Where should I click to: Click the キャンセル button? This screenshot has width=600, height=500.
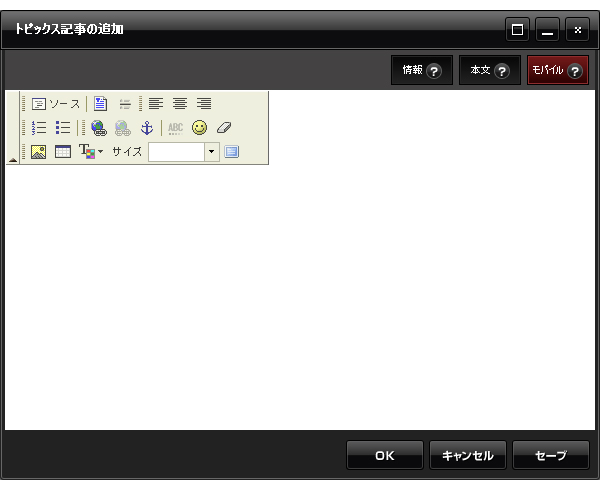pyautogui.click(x=468, y=455)
